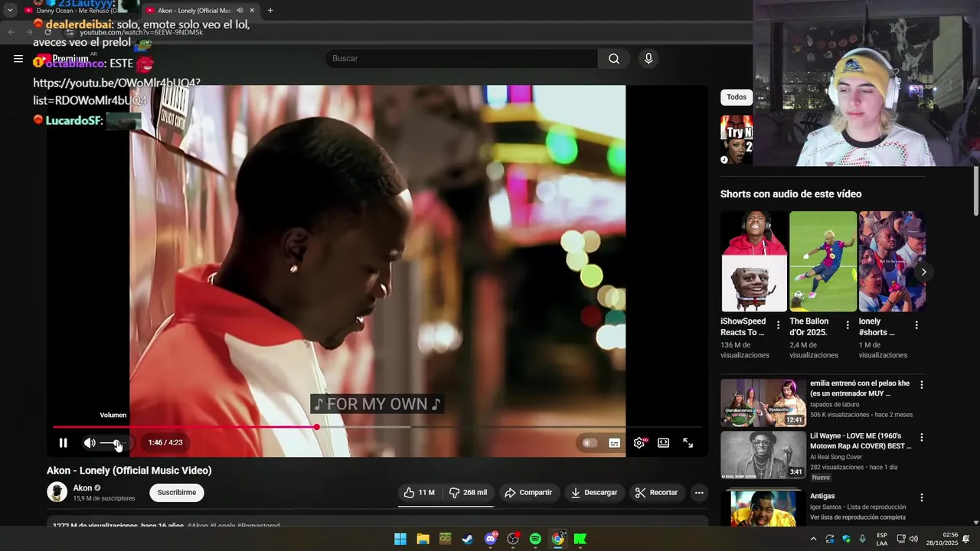Open Lil Wayne LOVE ME cover title
The width and height of the screenshot is (980, 551).
coord(861,441)
